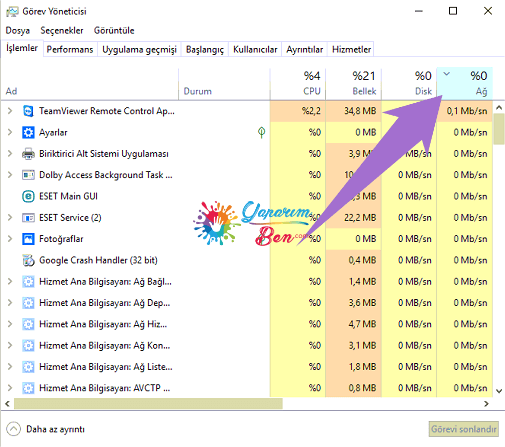
Task: Sort by the Disk column header
Action: tap(409, 83)
